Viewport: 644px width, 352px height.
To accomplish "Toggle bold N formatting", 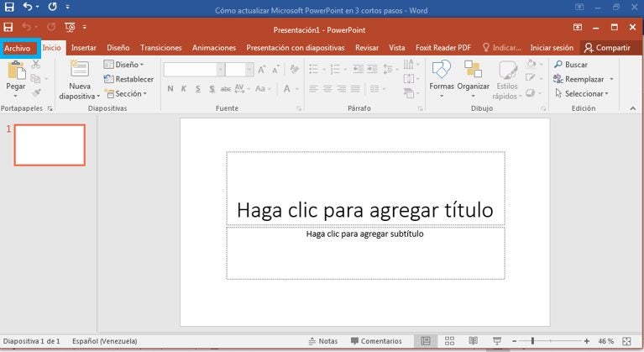I will [170, 89].
